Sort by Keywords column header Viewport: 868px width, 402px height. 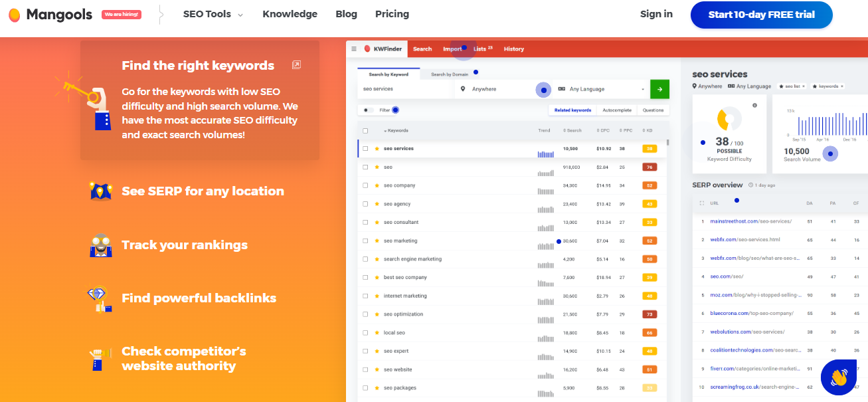pos(396,131)
